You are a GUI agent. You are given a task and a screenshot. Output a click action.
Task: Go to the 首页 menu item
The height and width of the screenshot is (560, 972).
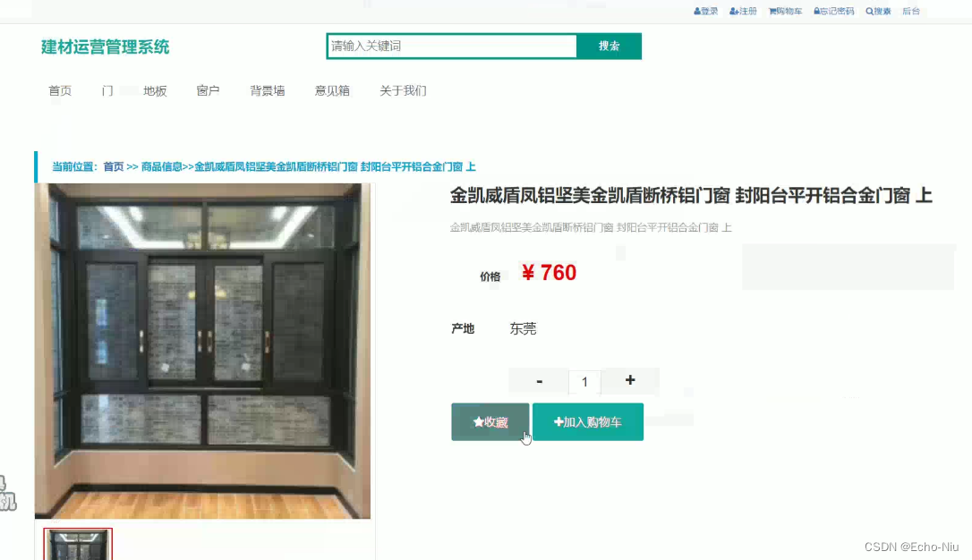(60, 91)
